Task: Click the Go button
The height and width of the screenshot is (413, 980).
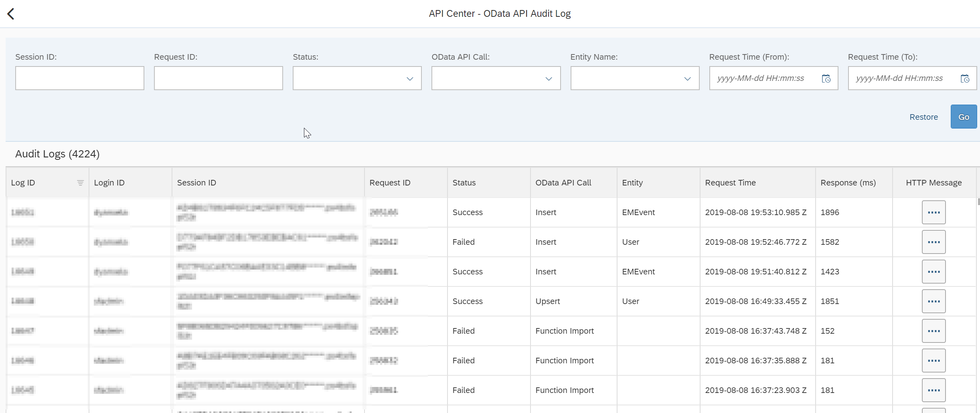Action: point(964,117)
